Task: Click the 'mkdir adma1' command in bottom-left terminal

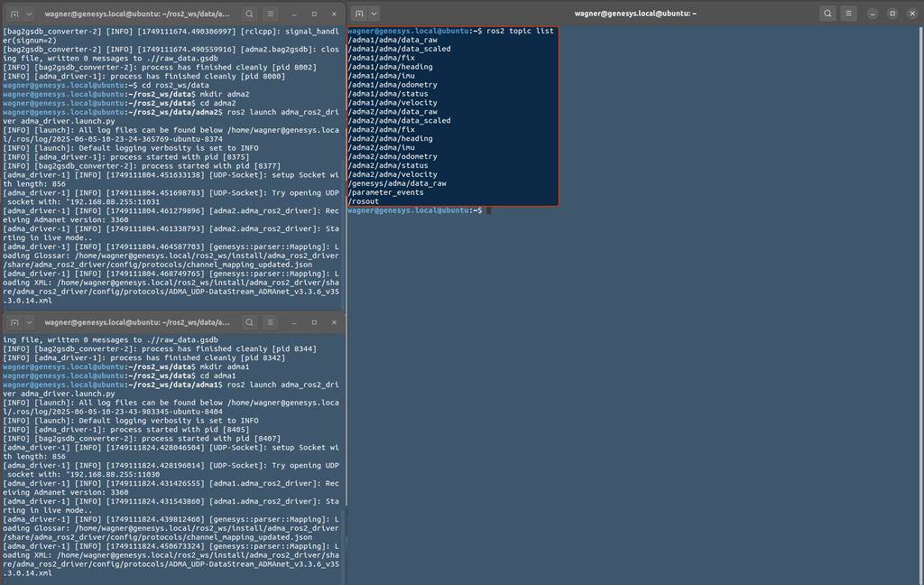Action: (225, 367)
